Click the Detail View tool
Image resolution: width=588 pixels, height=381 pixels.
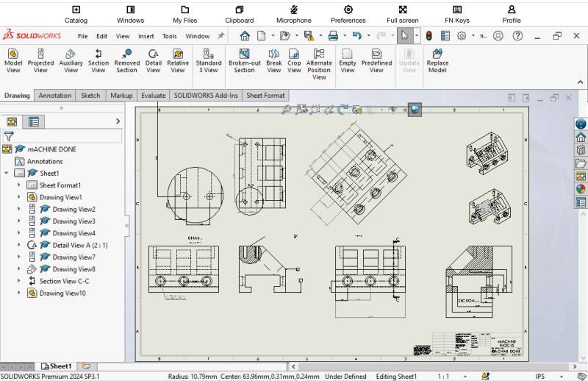pyautogui.click(x=153, y=59)
